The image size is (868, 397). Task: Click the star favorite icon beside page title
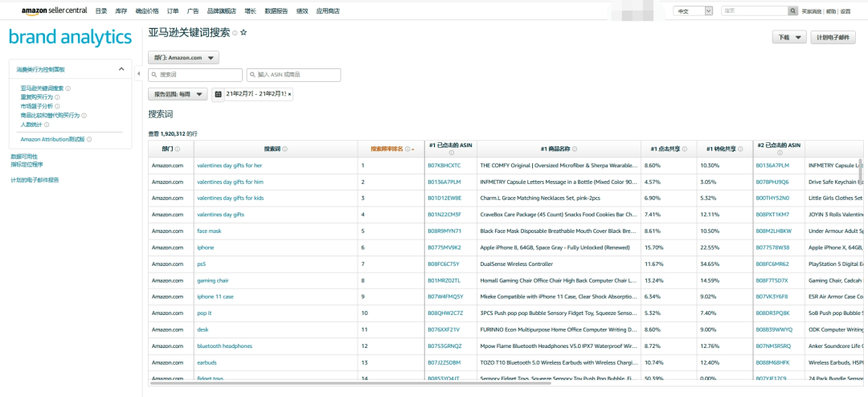[x=244, y=33]
